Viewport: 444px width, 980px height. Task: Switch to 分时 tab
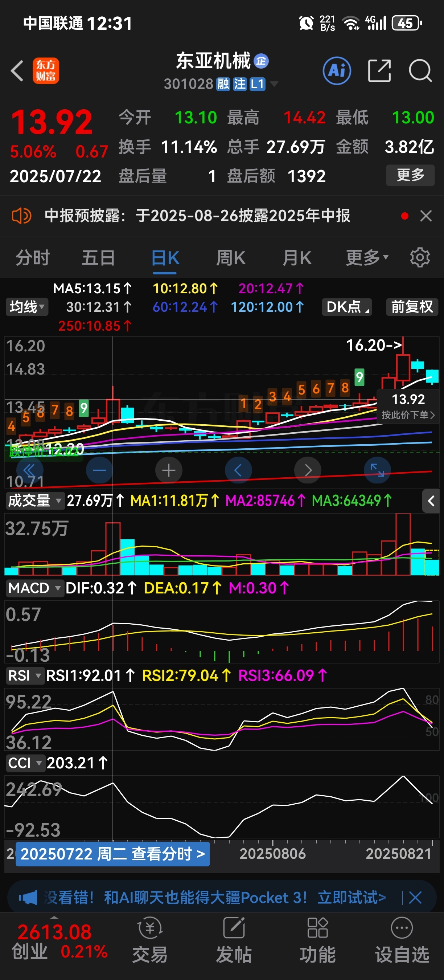click(x=33, y=258)
